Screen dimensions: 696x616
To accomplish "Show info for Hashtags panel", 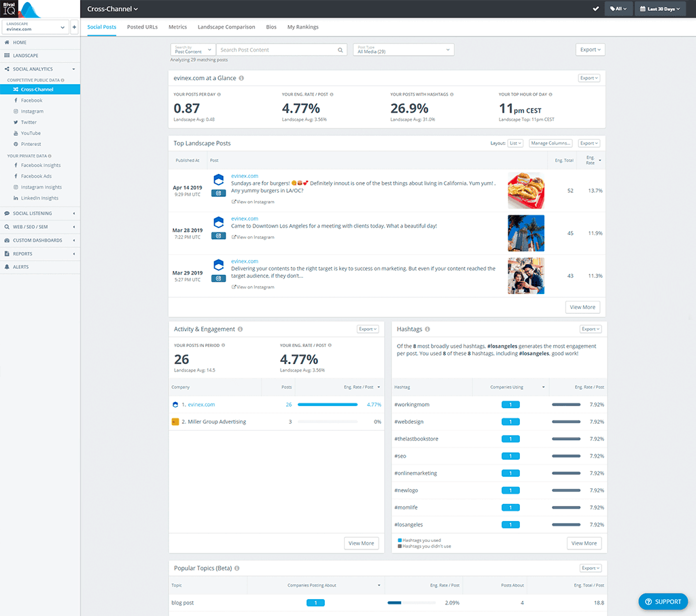I will coord(428,329).
